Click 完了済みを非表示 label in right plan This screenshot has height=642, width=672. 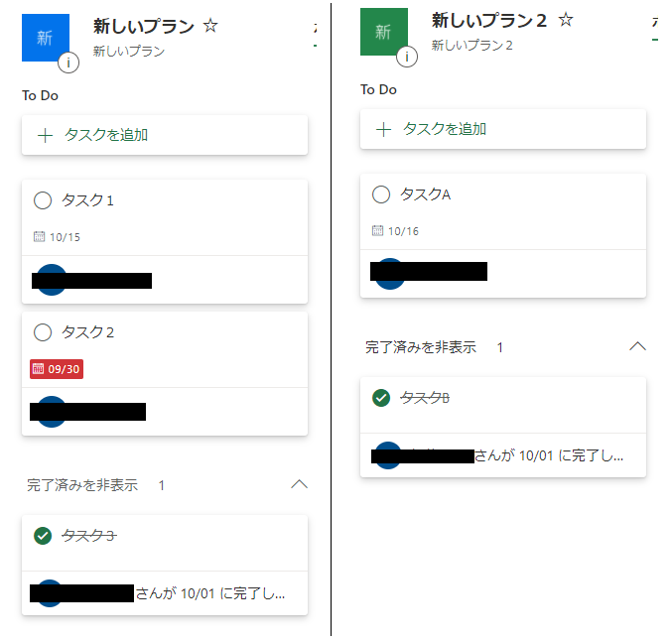(x=421, y=347)
